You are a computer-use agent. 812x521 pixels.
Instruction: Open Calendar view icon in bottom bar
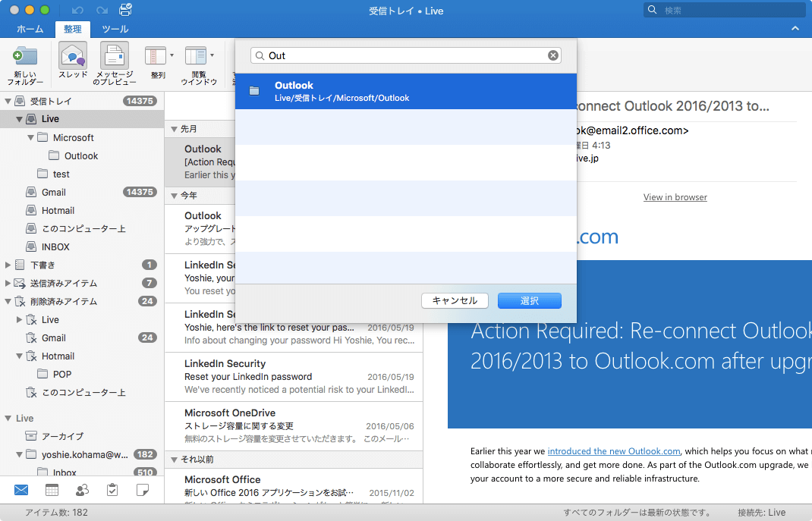[x=52, y=489]
